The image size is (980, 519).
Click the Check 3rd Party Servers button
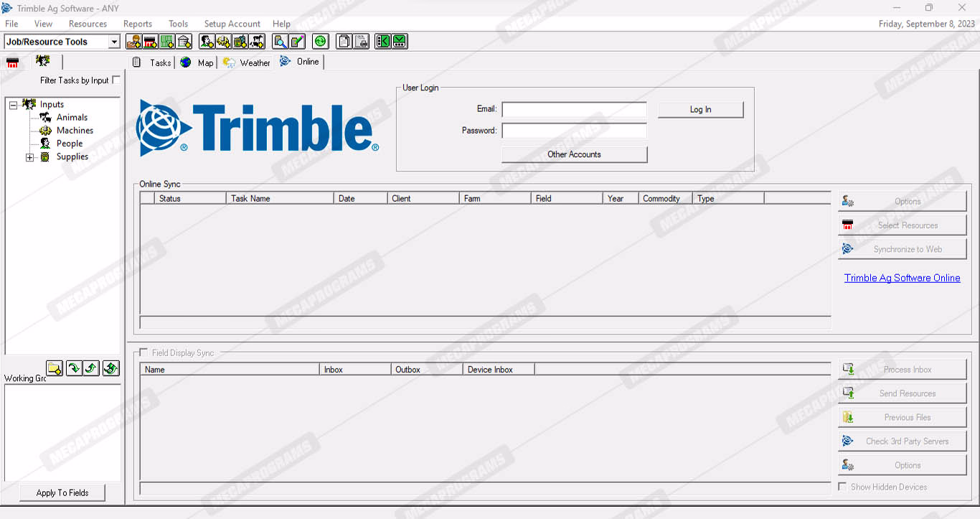pos(903,441)
